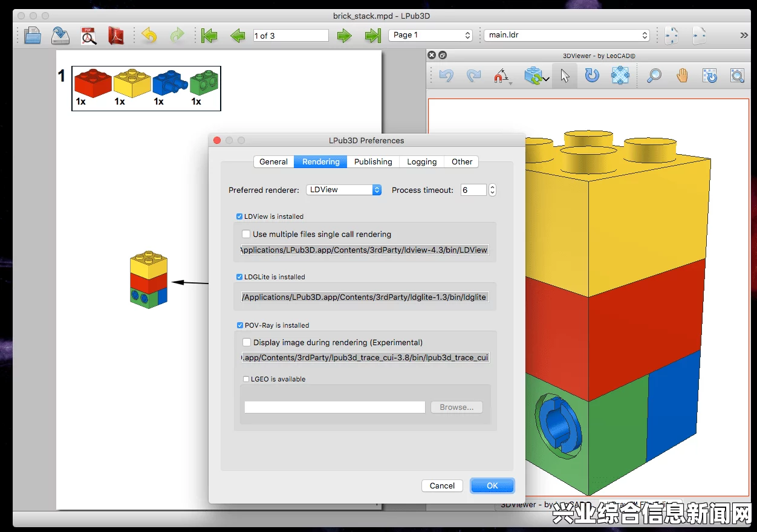The width and height of the screenshot is (757, 532).
Task: Toggle the LGEO is available checkbox
Action: click(x=246, y=379)
